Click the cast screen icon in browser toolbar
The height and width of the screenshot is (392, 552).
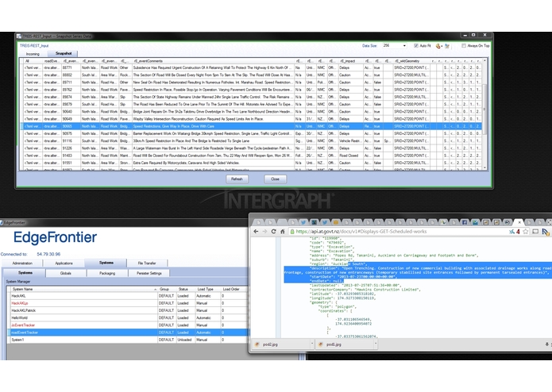(x=535, y=232)
